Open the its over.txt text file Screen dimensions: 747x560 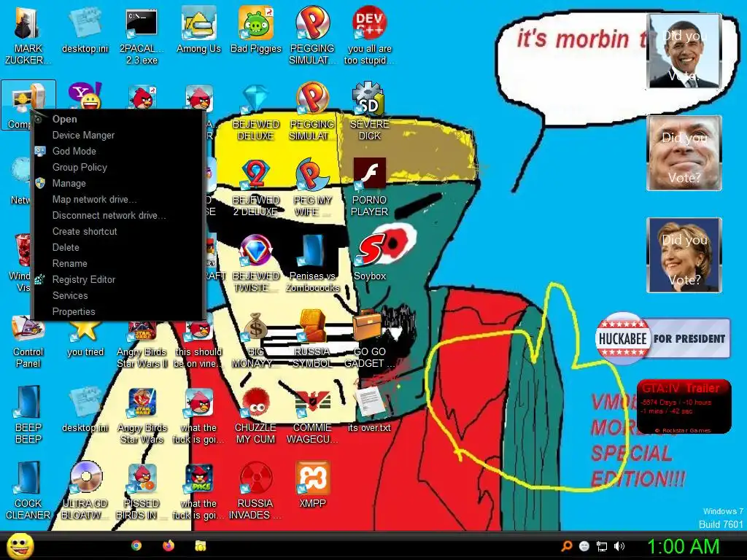(369, 410)
